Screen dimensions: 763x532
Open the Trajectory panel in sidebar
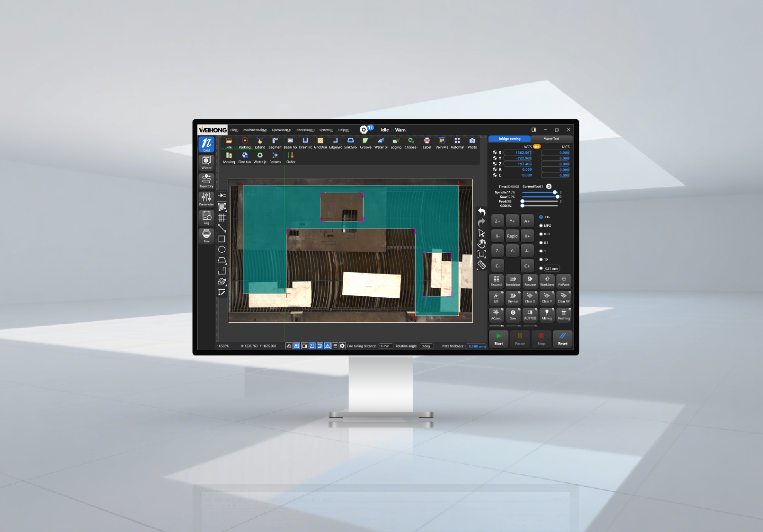(x=206, y=180)
